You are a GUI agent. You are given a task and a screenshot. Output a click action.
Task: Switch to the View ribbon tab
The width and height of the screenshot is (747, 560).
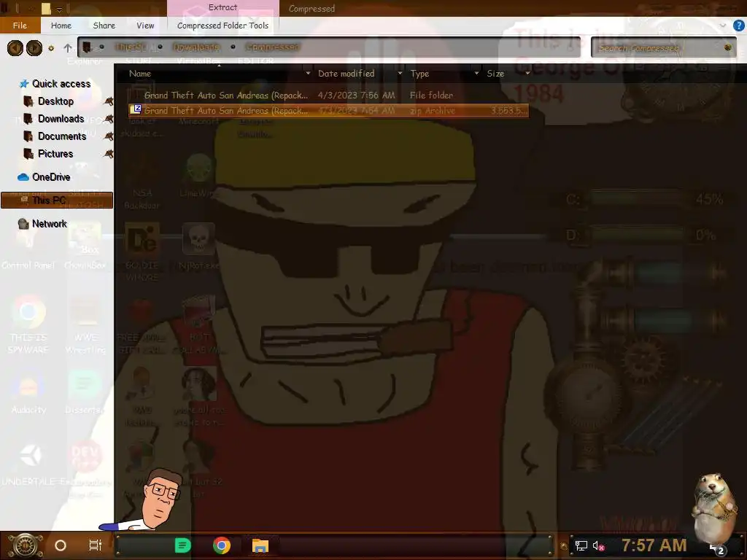(x=145, y=26)
